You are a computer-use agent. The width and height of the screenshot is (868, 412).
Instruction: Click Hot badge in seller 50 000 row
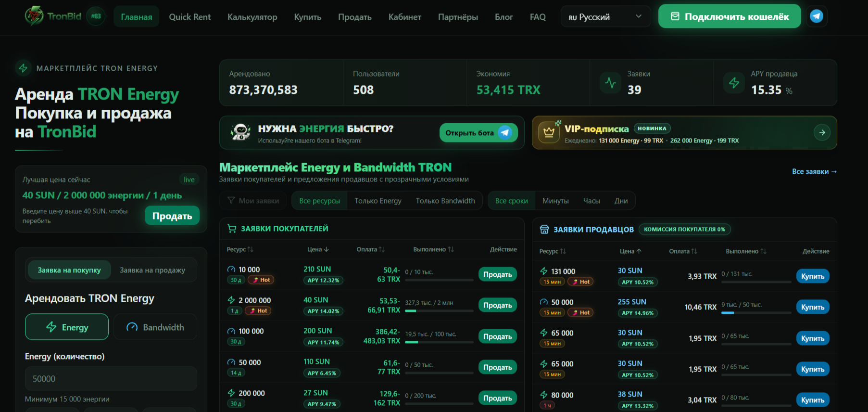point(580,313)
